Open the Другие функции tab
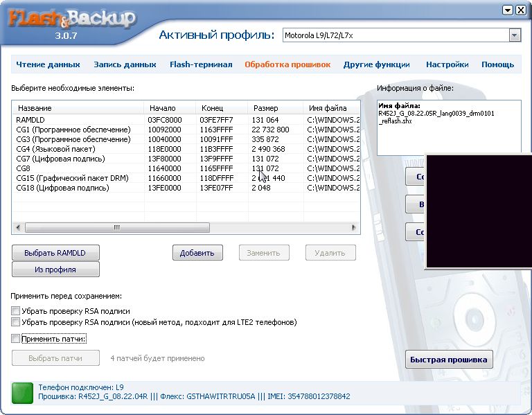Screen dimensions: 532x415 coord(376,64)
